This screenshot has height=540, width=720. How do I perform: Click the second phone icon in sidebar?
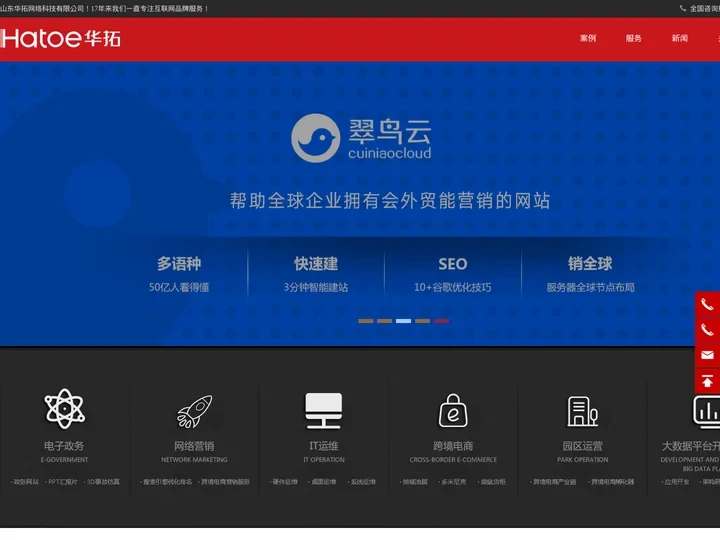tap(707, 330)
